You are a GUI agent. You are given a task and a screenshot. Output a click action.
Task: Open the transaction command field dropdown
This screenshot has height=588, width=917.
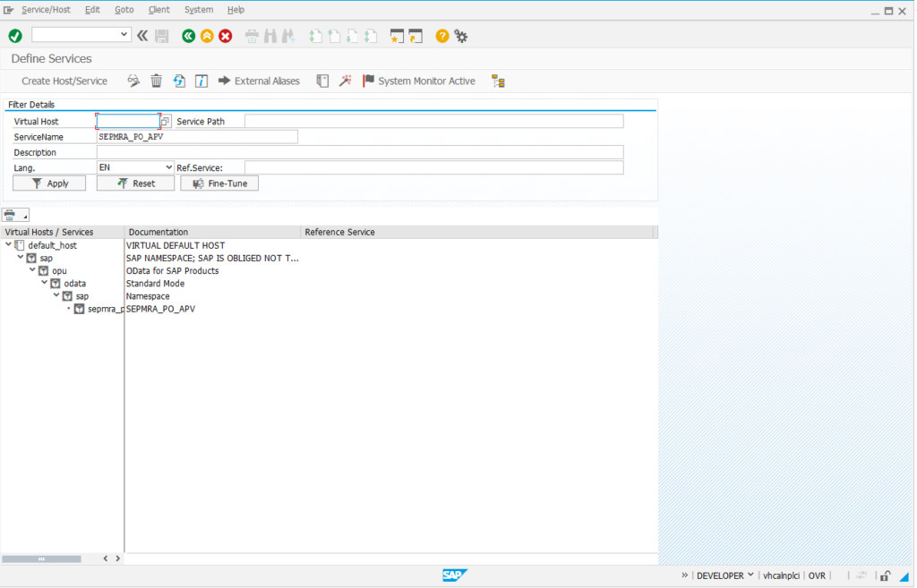coord(124,35)
